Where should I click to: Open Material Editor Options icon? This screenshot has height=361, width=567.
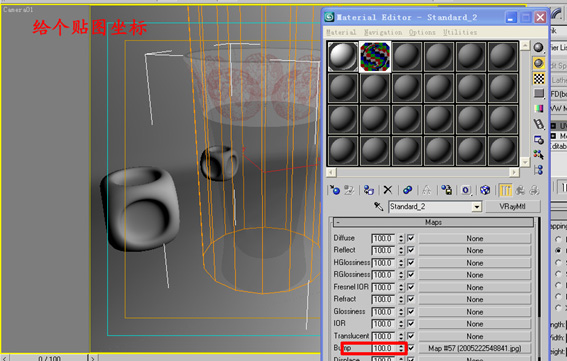(538, 140)
